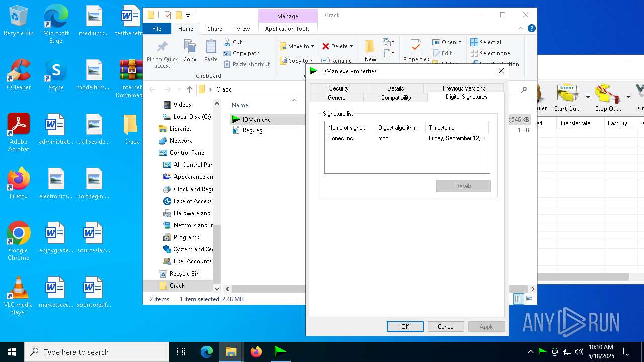Click the Paste ribbon icon

coord(211,51)
